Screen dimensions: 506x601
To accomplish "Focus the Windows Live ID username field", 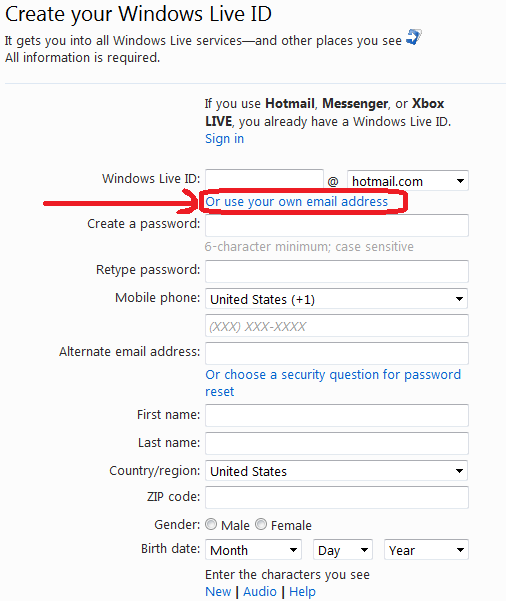I will [x=264, y=179].
